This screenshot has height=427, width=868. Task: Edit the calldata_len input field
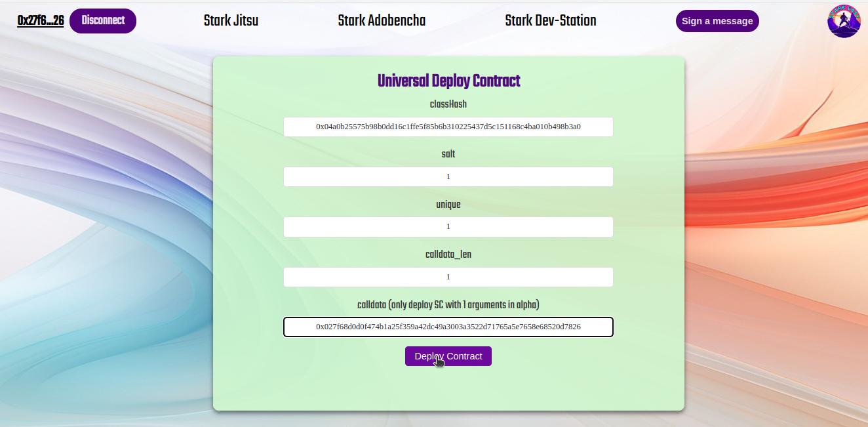click(x=448, y=277)
